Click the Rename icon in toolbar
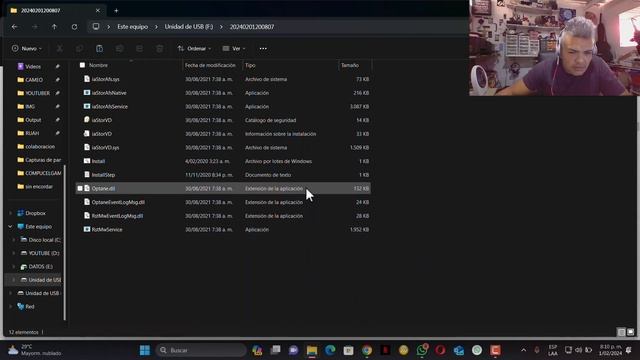 coord(119,49)
